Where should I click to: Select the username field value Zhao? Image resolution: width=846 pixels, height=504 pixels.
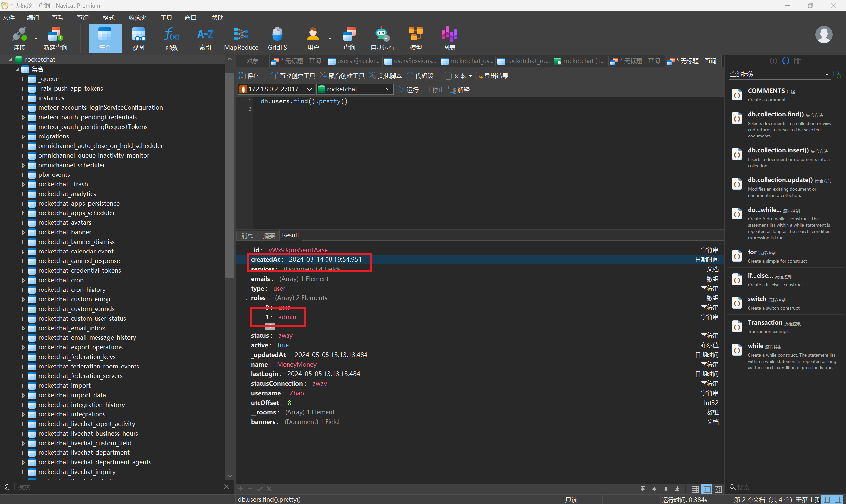coord(297,393)
